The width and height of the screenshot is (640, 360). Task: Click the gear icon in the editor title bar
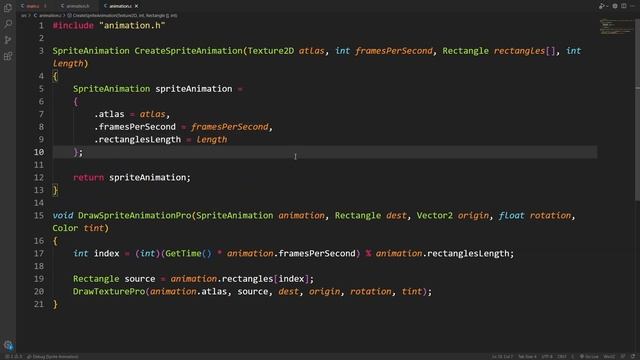click(615, 6)
